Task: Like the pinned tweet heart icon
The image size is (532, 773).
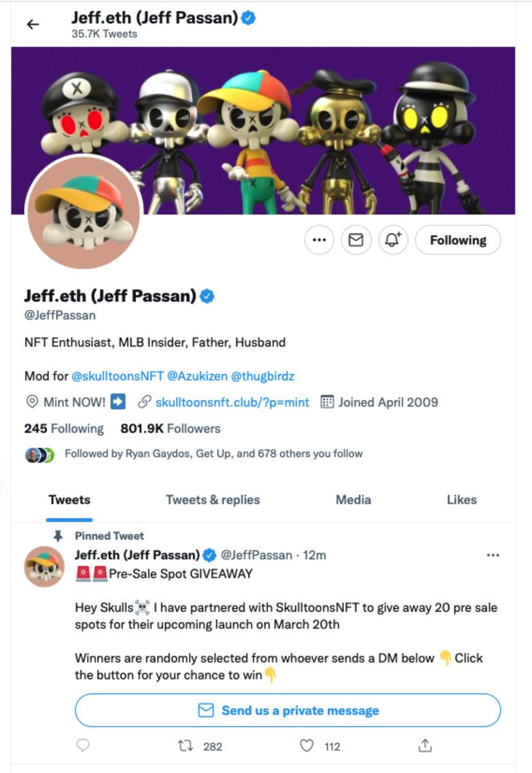Action: pos(307,746)
